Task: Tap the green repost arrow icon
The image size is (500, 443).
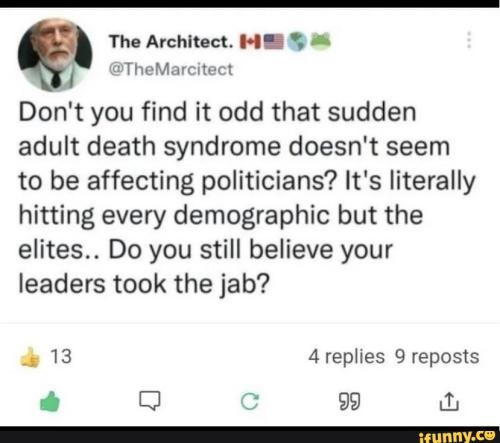Action: pyautogui.click(x=250, y=401)
